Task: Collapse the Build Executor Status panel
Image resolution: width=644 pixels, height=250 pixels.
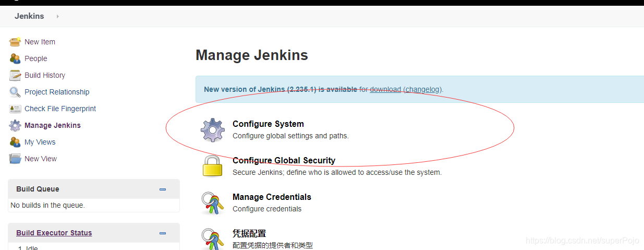Action: click(x=163, y=233)
